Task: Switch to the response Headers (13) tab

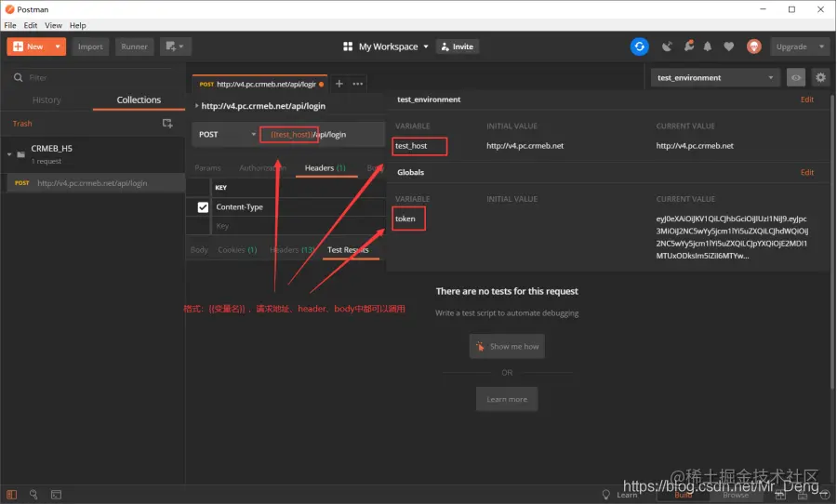Action: pos(293,250)
